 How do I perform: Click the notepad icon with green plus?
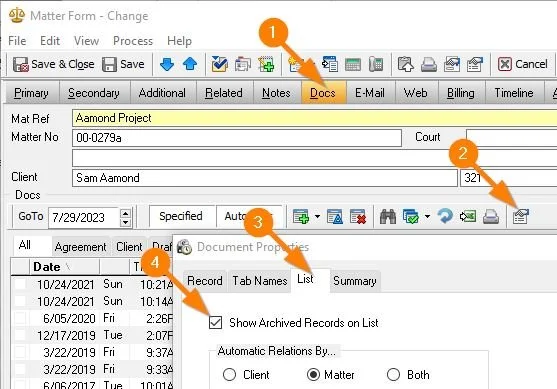click(266, 64)
